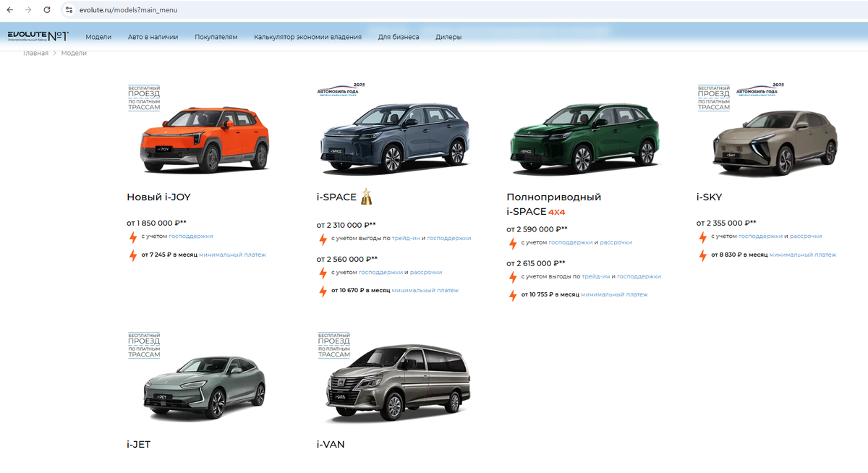Click the price от 1 850 000 ₽
The height and width of the screenshot is (473, 868).
[156, 223]
